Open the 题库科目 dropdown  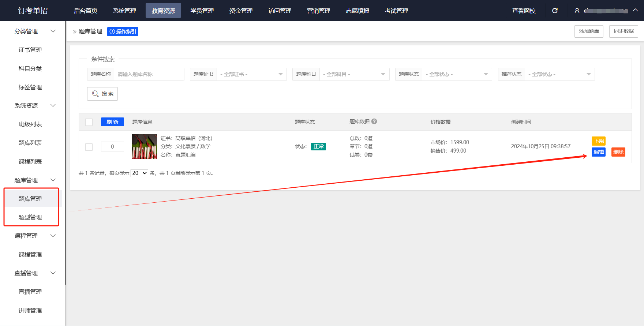point(354,74)
